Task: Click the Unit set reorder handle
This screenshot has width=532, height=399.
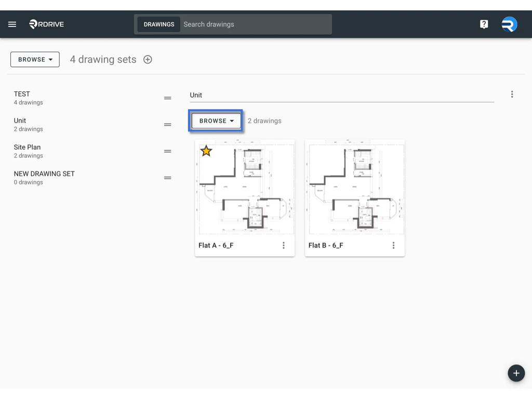Action: [x=168, y=125]
